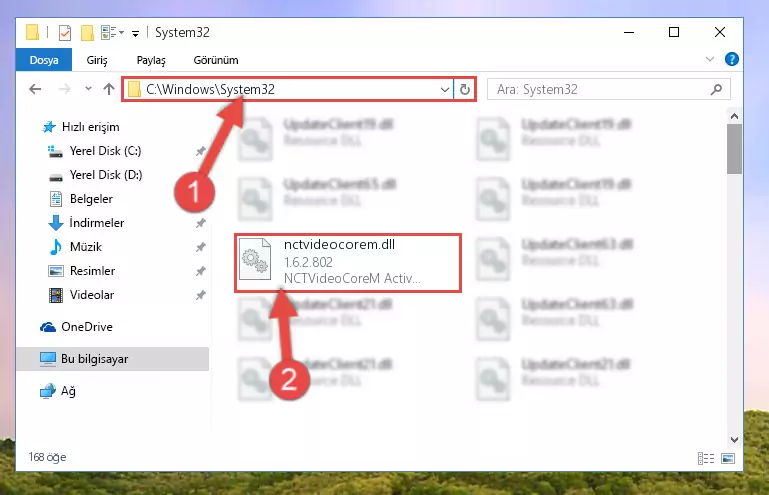Viewport: 769px width, 495px height.
Task: Click the scrollbar up arrow
Action: [x=734, y=116]
